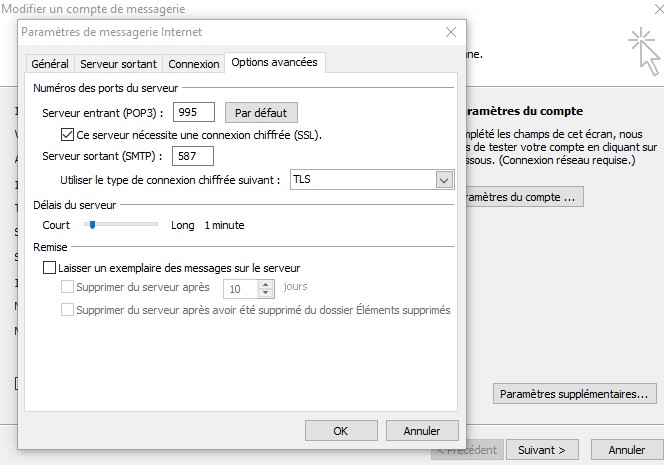This screenshot has height=465, width=664.
Task: Decrease days with the spinner down arrow
Action: coord(265,293)
